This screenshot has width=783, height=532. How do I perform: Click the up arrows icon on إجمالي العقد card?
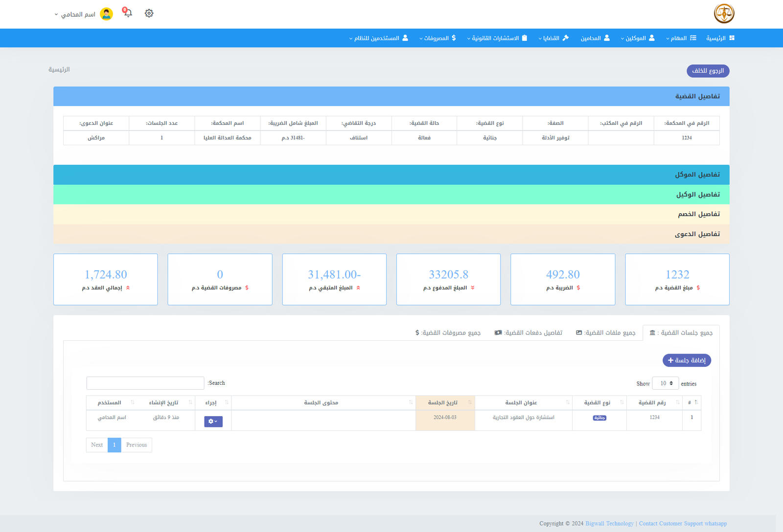(128, 288)
